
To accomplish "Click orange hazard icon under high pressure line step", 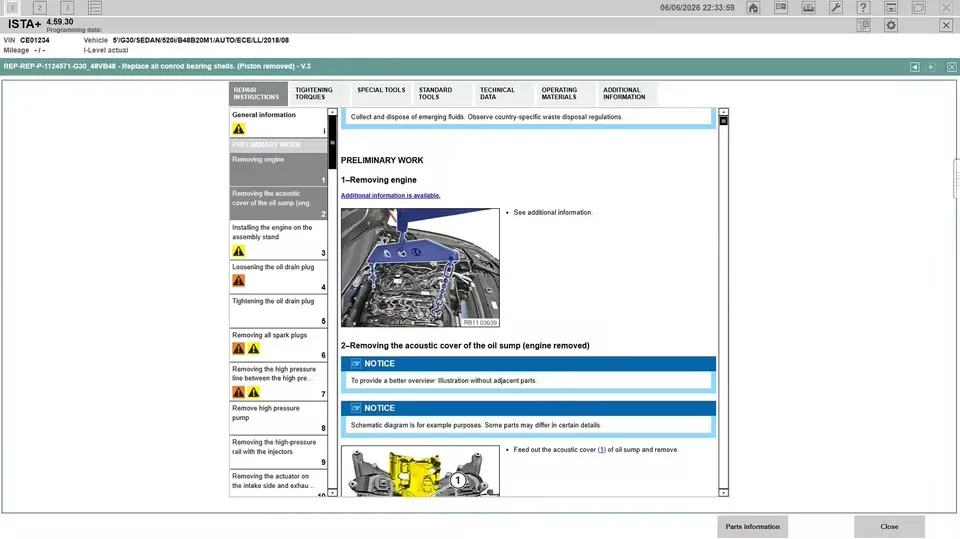I will (x=239, y=392).
